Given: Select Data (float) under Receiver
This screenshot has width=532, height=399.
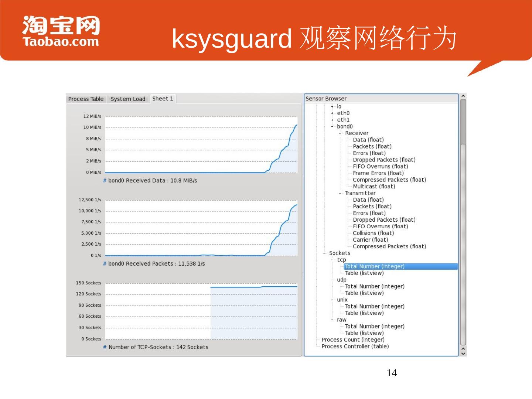Looking at the screenshot, I should [x=368, y=140].
